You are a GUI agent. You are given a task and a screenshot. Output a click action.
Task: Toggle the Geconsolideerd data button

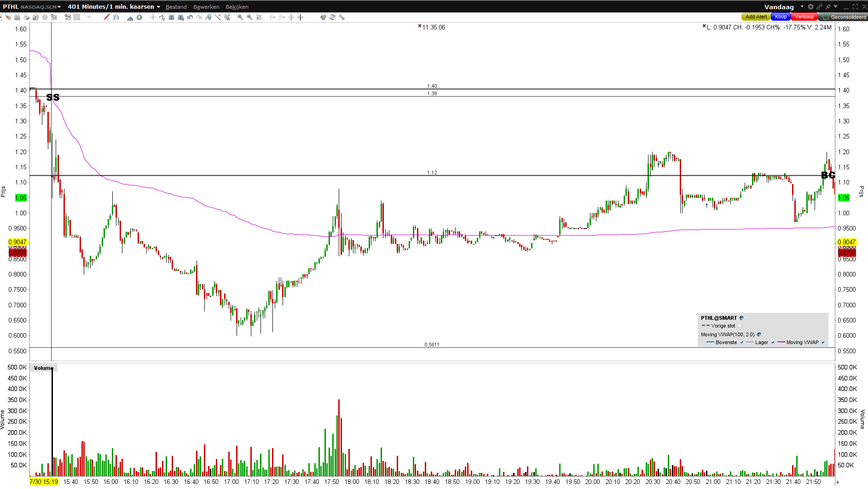[844, 17]
